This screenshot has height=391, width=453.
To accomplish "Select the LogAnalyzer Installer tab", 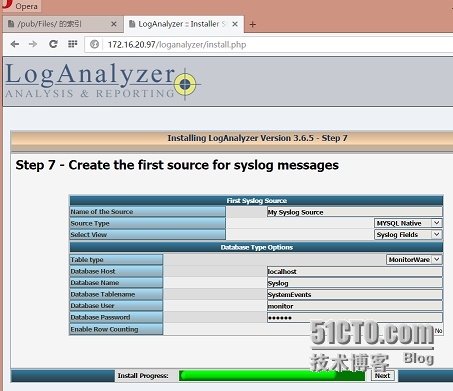I will click(183, 24).
